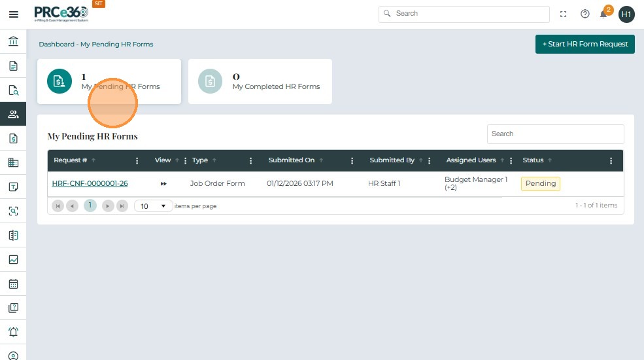644x360 pixels.
Task: Sort by Request # column header
Action: (x=70, y=160)
